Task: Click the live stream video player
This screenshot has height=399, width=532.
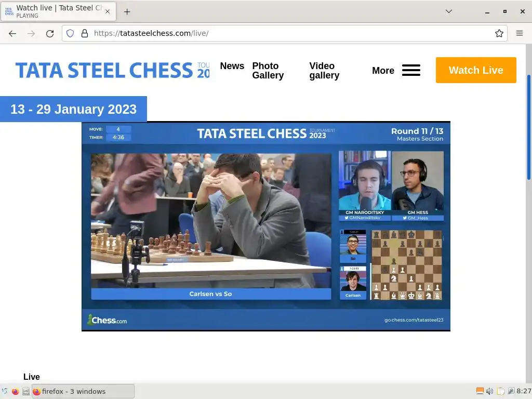Action: pos(266,226)
